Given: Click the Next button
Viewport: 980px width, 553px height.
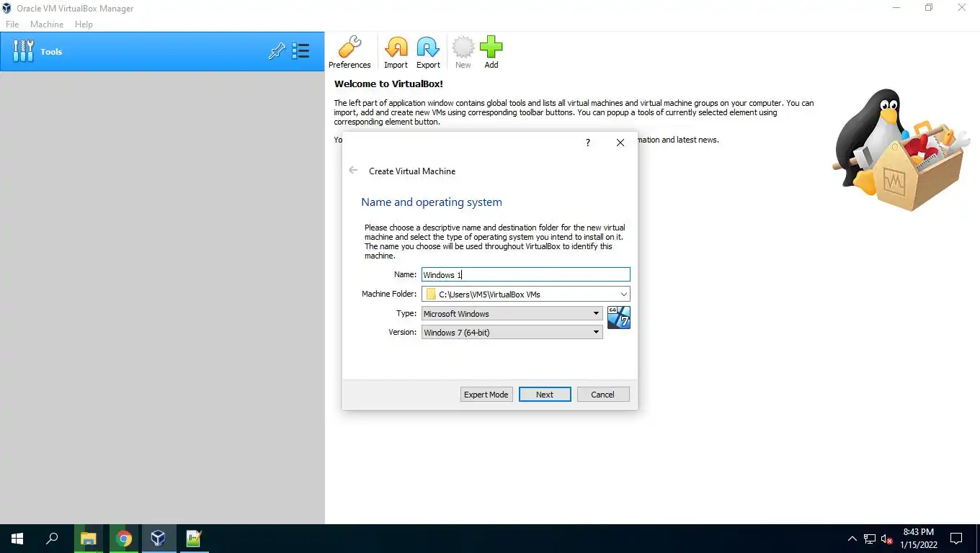Looking at the screenshot, I should tap(545, 395).
